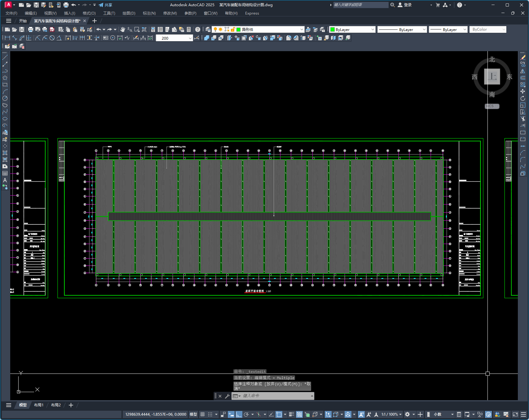Select the Circle draw tool
This screenshot has height=420, width=529.
[x=5, y=98]
